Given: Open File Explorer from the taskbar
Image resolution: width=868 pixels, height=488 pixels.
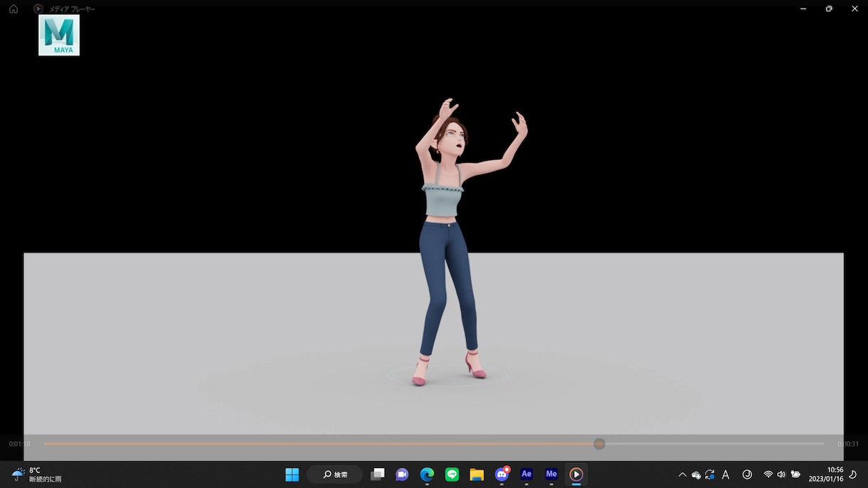Looking at the screenshot, I should click(x=477, y=474).
